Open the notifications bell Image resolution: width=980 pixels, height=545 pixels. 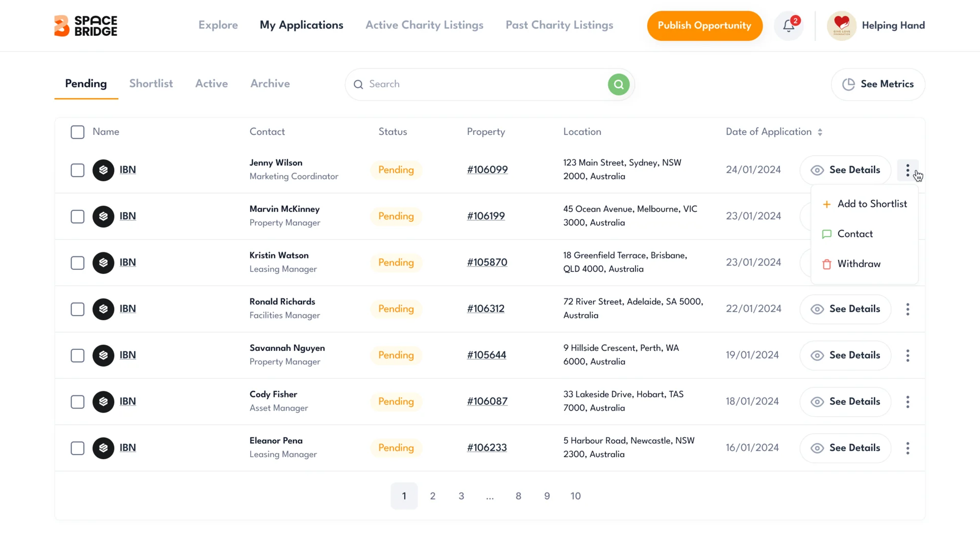789,26
